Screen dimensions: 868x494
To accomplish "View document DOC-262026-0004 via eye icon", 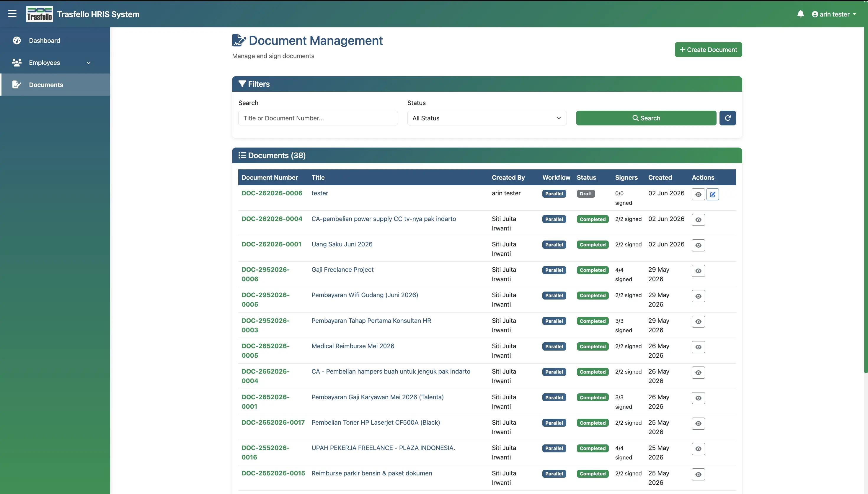I will (x=698, y=220).
